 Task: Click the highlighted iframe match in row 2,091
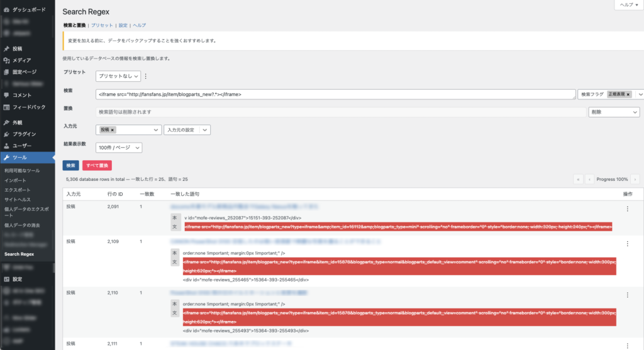click(x=398, y=227)
